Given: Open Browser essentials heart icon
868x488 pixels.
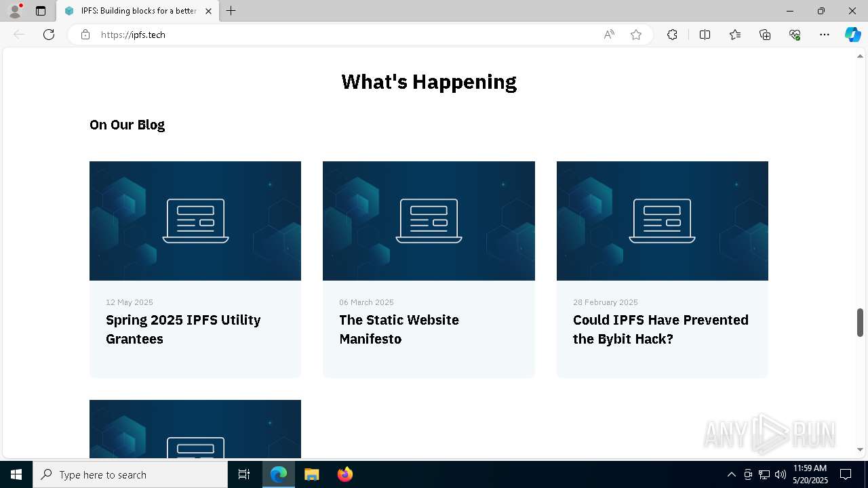Looking at the screenshot, I should pos(795,35).
